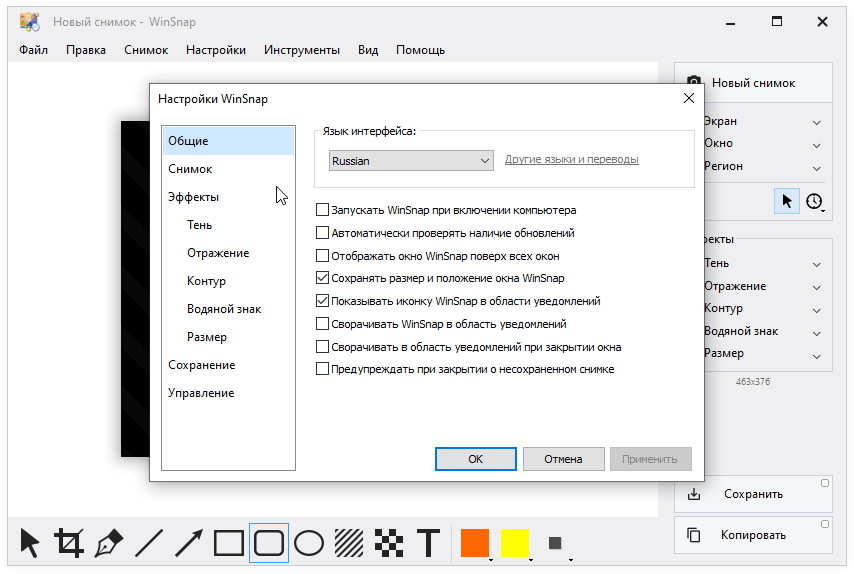854x574 pixels.
Task: Open the Вид menu
Action: tap(368, 50)
